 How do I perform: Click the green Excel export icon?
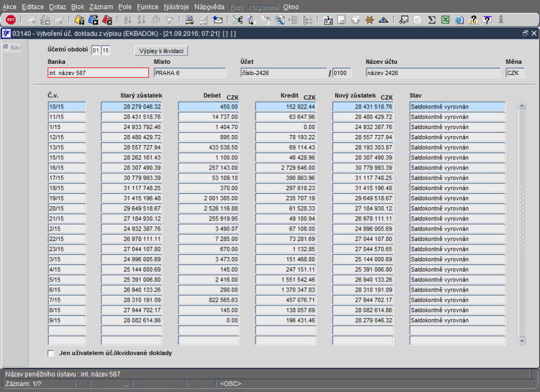[446, 20]
